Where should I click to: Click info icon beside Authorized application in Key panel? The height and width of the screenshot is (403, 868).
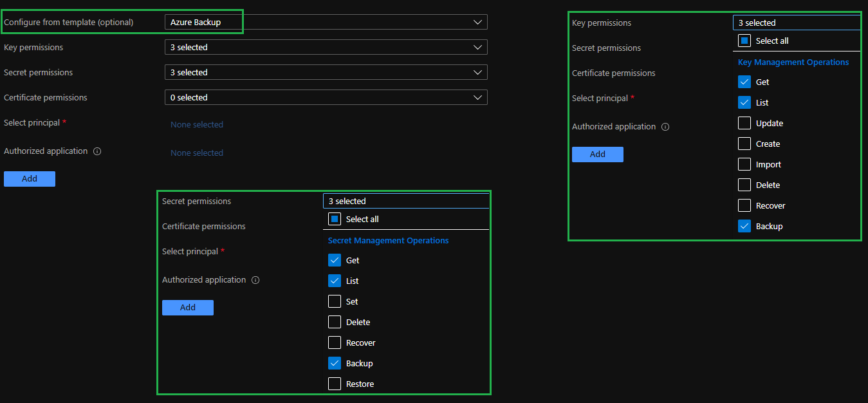point(665,127)
